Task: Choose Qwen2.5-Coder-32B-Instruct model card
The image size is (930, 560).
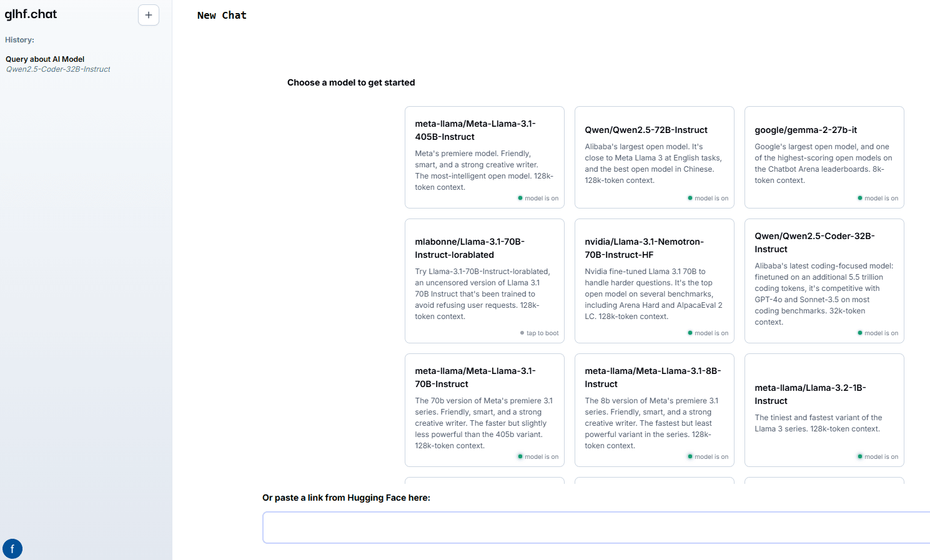Action: pos(824,281)
